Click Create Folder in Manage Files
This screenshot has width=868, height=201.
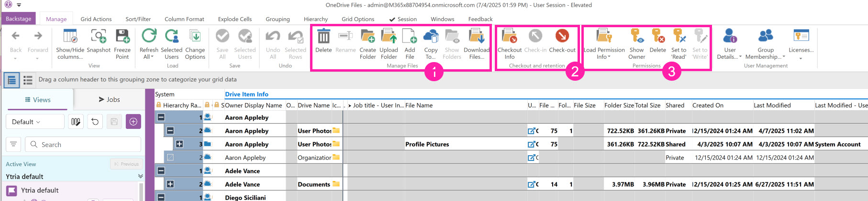click(367, 37)
